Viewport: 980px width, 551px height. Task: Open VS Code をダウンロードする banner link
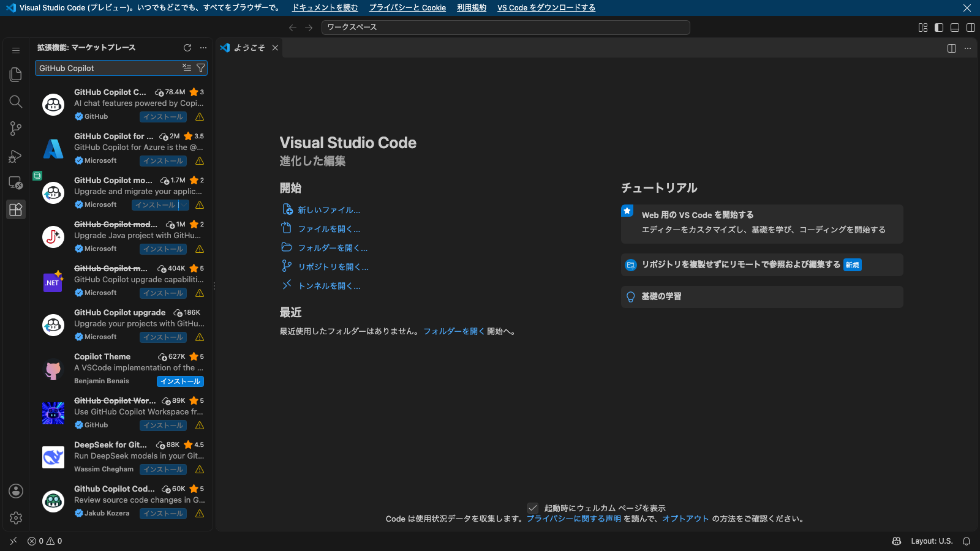coord(546,8)
